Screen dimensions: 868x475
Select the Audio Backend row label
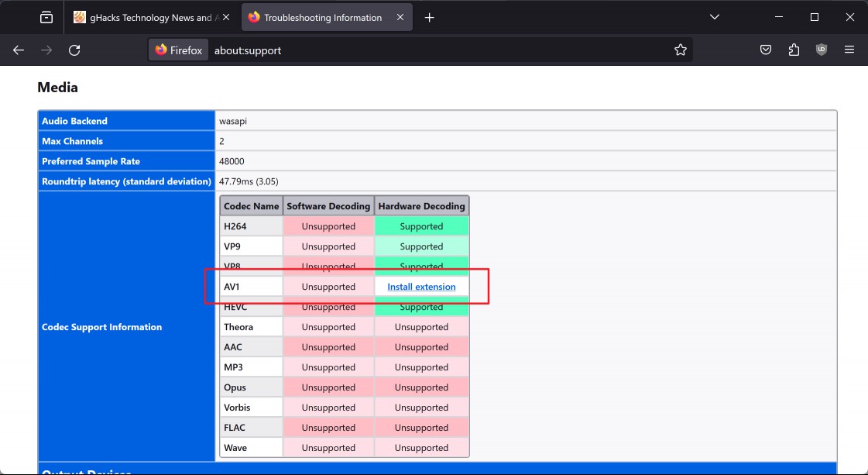126,121
